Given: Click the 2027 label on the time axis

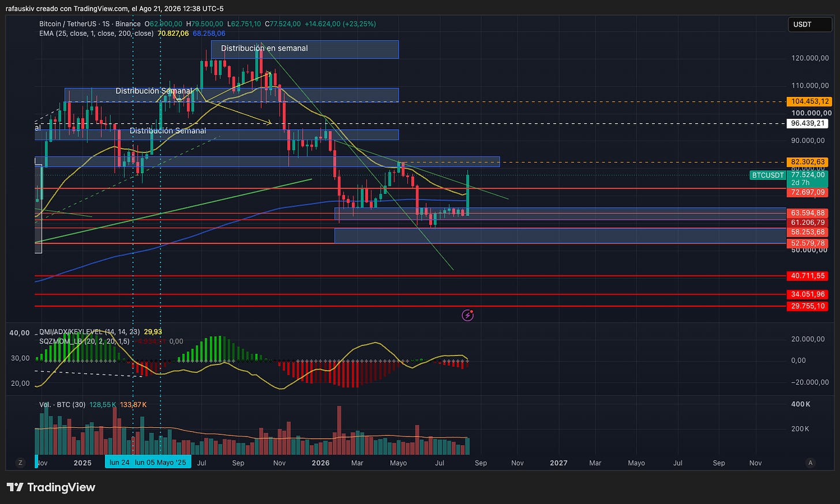Looking at the screenshot, I should tap(558, 463).
